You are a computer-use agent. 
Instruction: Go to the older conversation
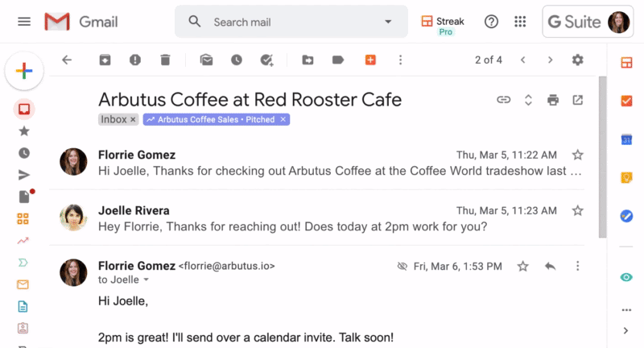click(551, 60)
